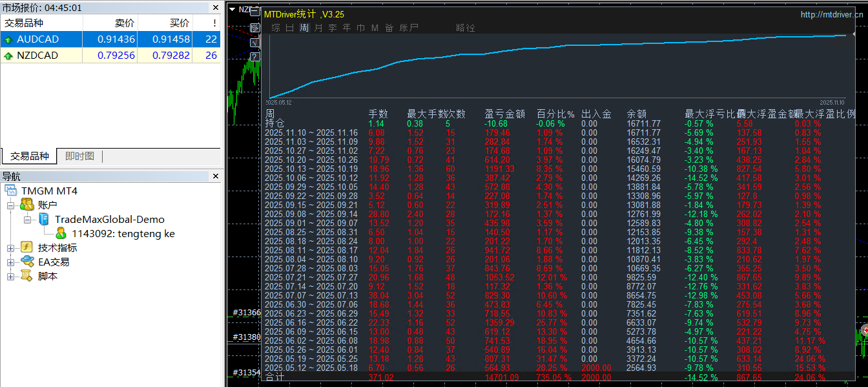The width and height of the screenshot is (868, 387).
Task: Select the 周 weekly tab in MTDriver
Action: click(304, 28)
